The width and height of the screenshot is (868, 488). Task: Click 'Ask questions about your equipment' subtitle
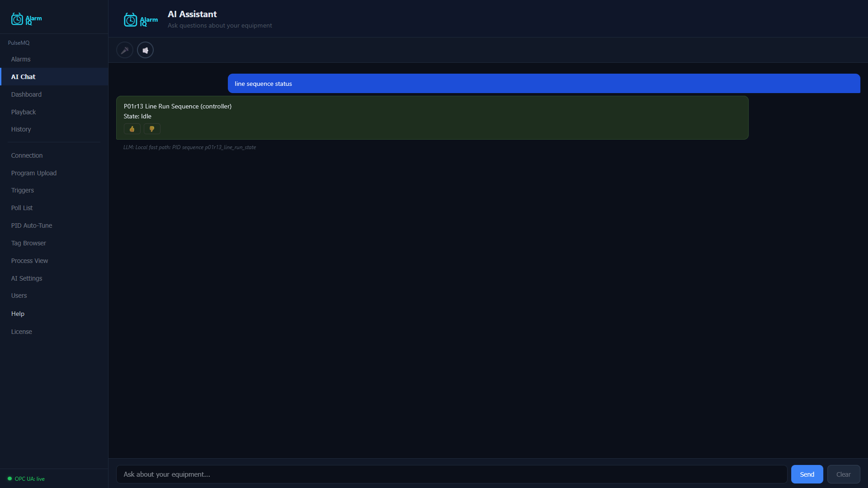click(x=220, y=25)
